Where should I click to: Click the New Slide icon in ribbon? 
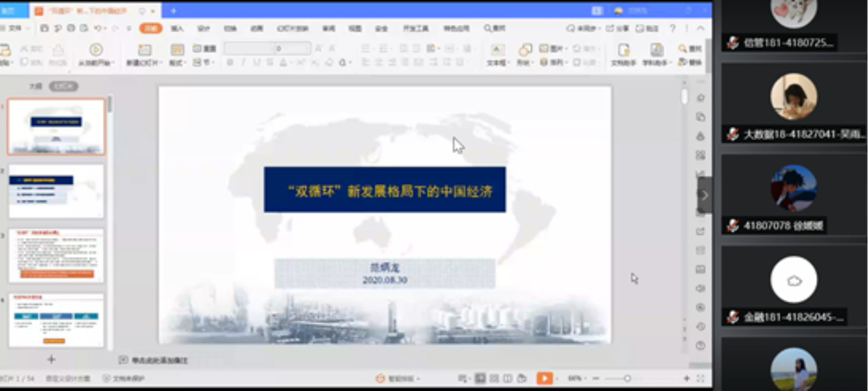(144, 50)
